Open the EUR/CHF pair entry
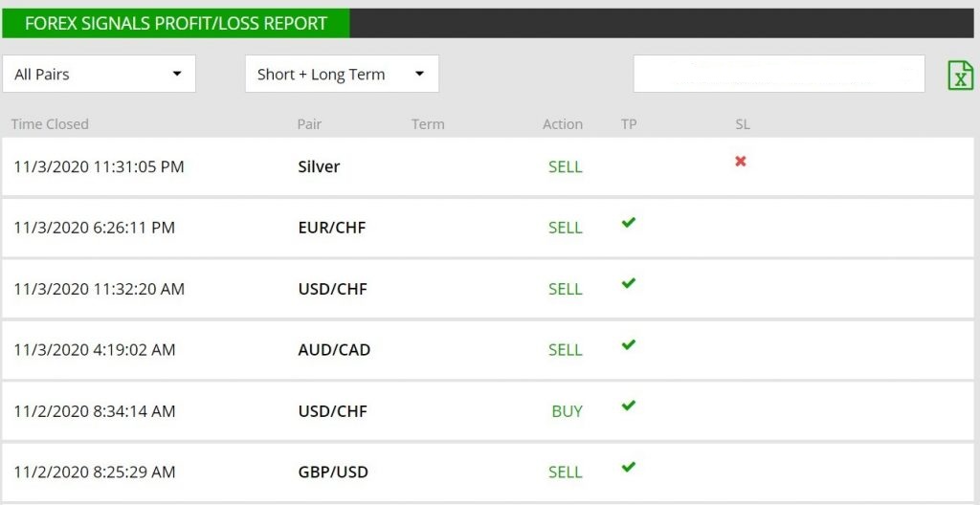The image size is (980, 505). click(x=332, y=228)
